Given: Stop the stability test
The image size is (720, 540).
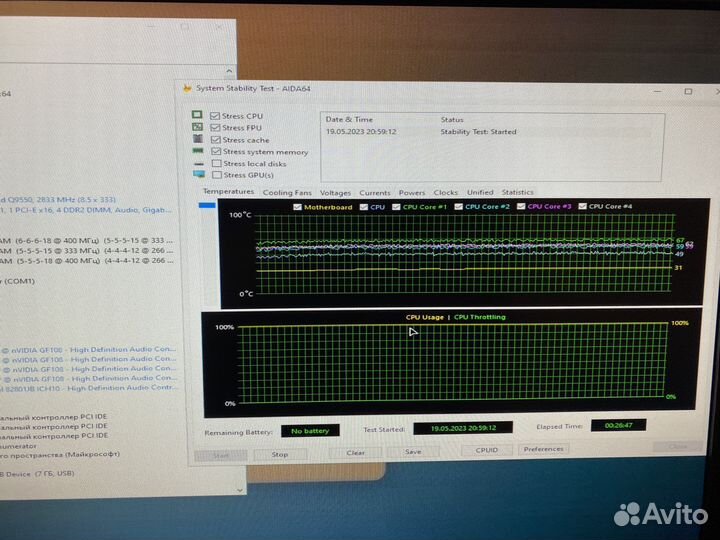Looking at the screenshot, I should pyautogui.click(x=280, y=454).
